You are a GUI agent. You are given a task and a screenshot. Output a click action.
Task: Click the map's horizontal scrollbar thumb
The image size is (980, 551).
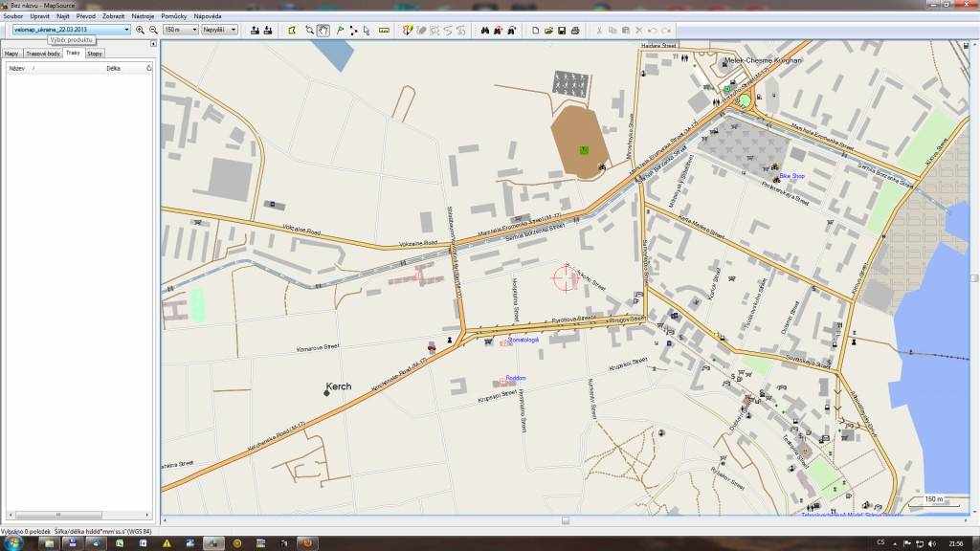click(566, 521)
